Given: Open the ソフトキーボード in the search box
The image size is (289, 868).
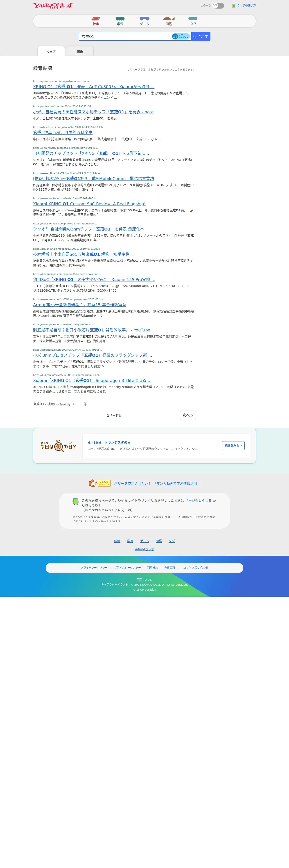Looking at the screenshot, I should [181, 36].
